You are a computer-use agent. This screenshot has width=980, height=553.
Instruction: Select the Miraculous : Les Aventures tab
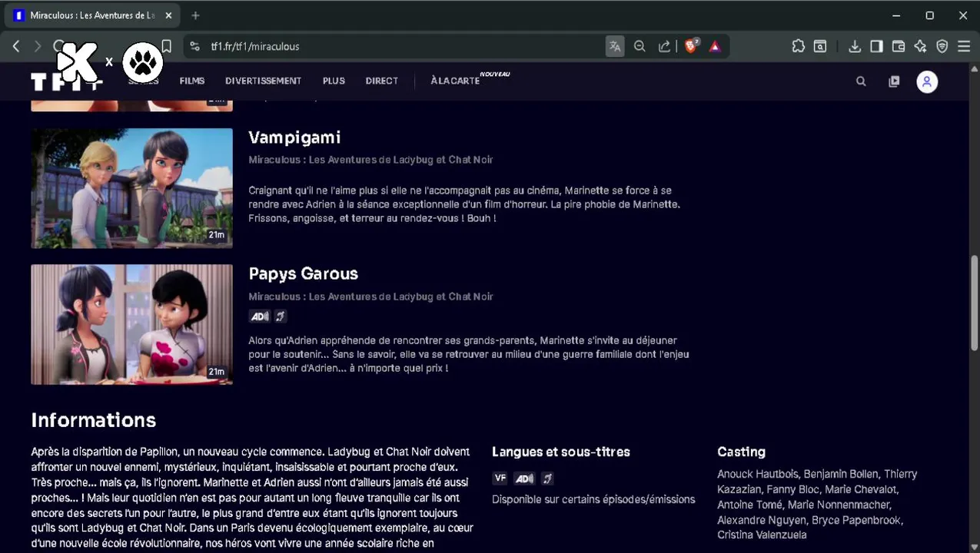94,15
